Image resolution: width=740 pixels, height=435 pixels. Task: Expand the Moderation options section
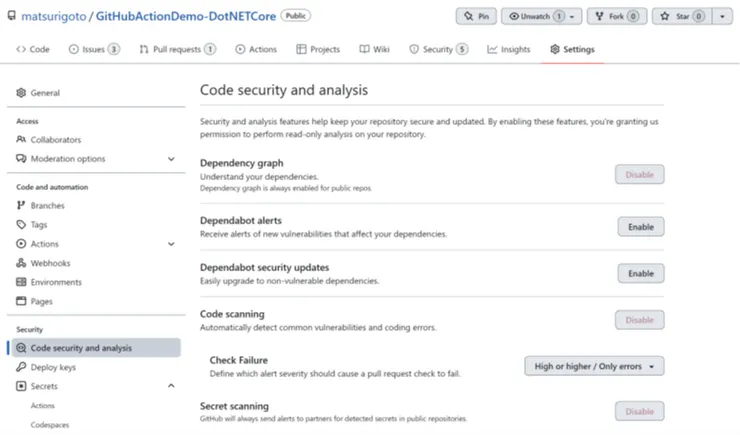tap(171, 159)
